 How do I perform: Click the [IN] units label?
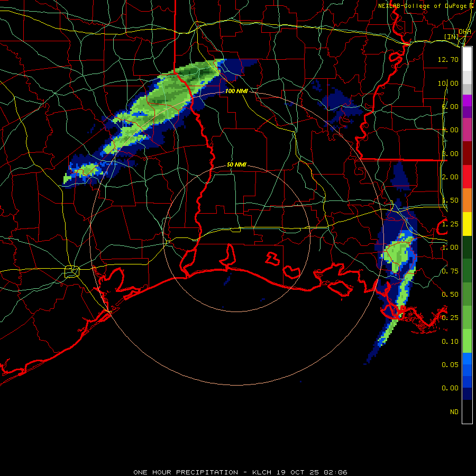tap(452, 36)
